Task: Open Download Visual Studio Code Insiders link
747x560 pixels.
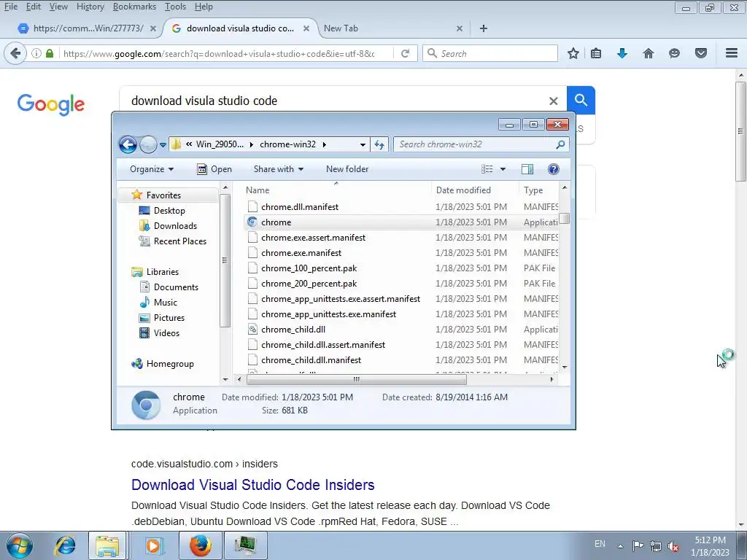Action: click(253, 485)
